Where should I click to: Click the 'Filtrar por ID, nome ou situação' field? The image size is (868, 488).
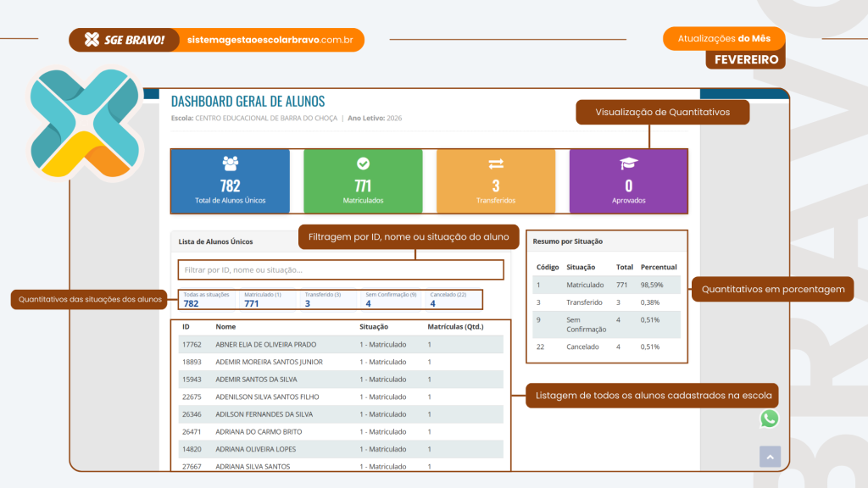pyautogui.click(x=340, y=269)
